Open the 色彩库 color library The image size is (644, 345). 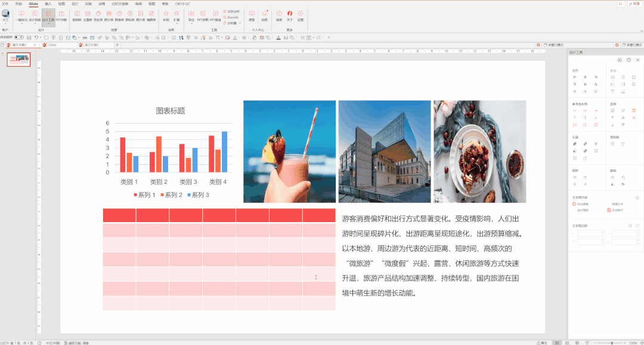(x=98, y=16)
